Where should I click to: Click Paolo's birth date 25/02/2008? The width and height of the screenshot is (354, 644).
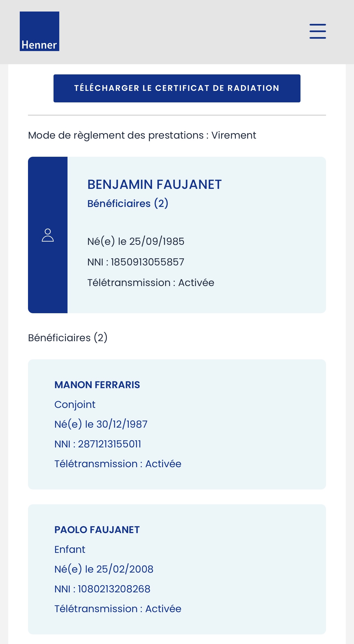pyautogui.click(x=125, y=569)
